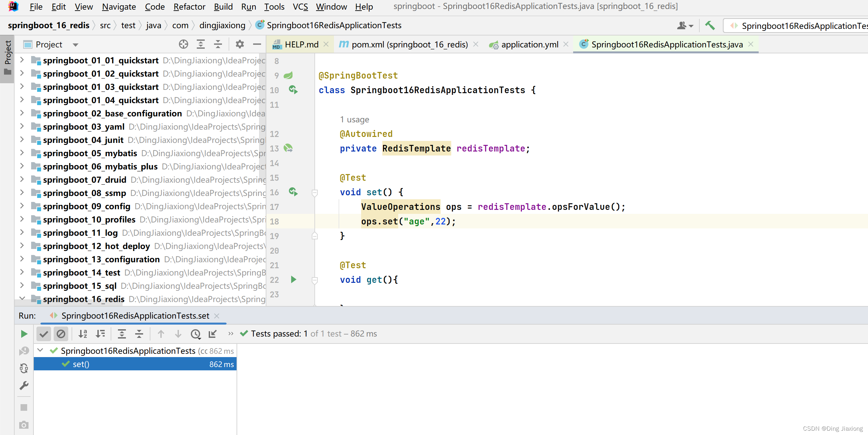
Task: Click the Spring bean leaf icon line 9
Action: [x=289, y=75]
